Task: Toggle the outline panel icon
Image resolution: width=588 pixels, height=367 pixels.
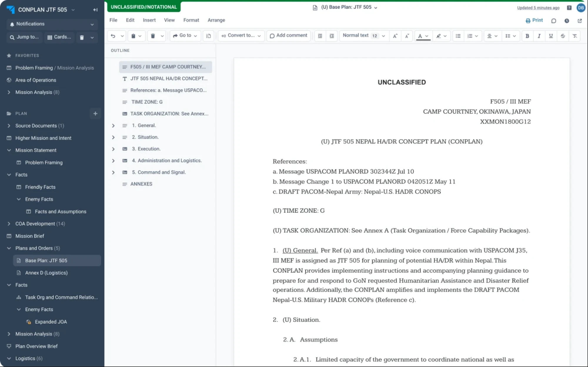Action: click(208, 36)
